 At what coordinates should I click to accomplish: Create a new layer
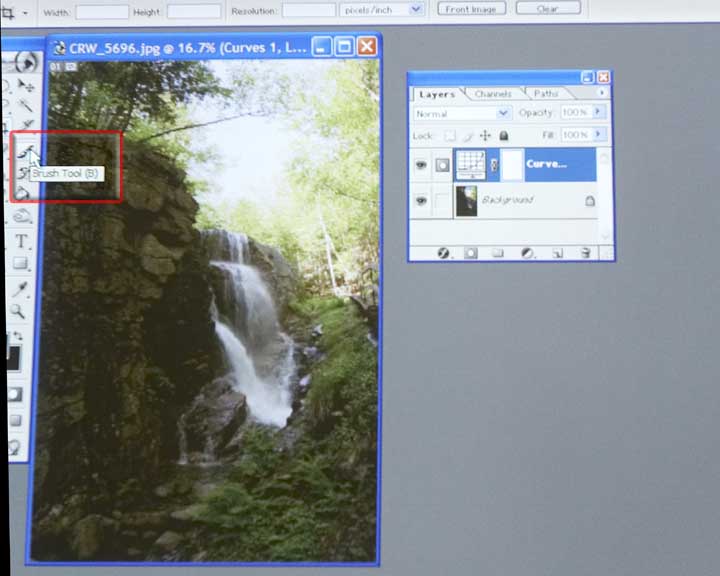point(557,253)
